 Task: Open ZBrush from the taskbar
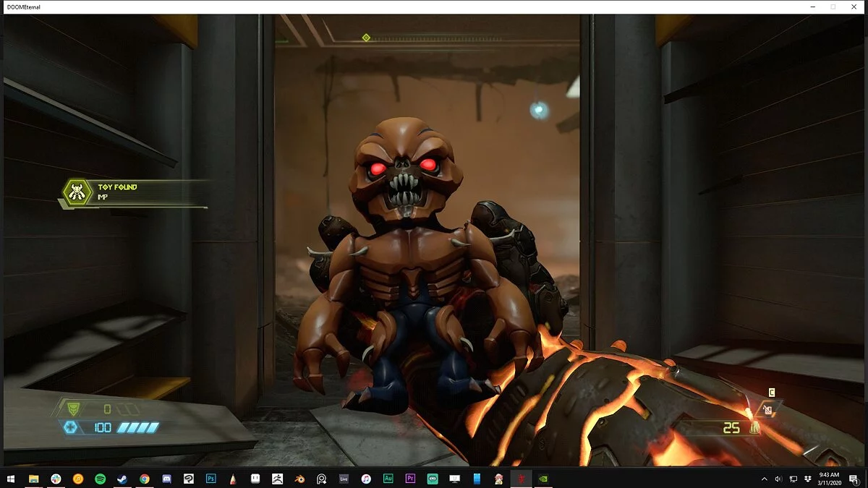[277, 479]
